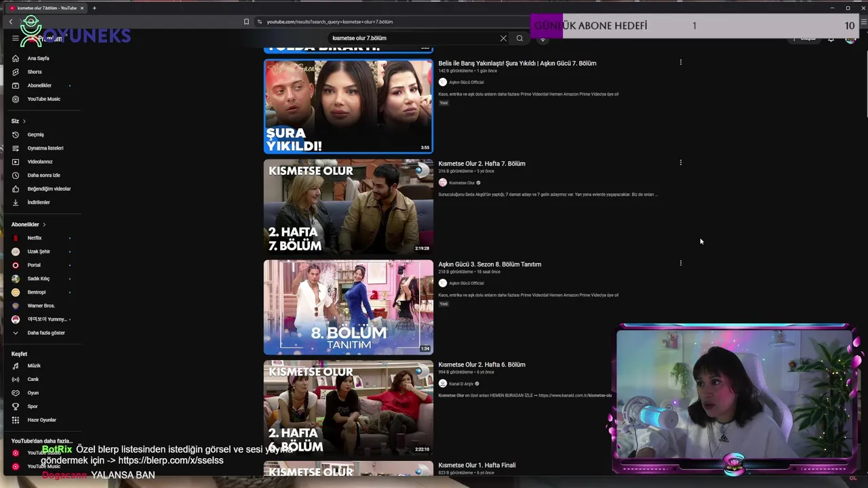The image size is (868, 488).
Task: Expand the Abonelikler section heading
Action: click(x=28, y=224)
